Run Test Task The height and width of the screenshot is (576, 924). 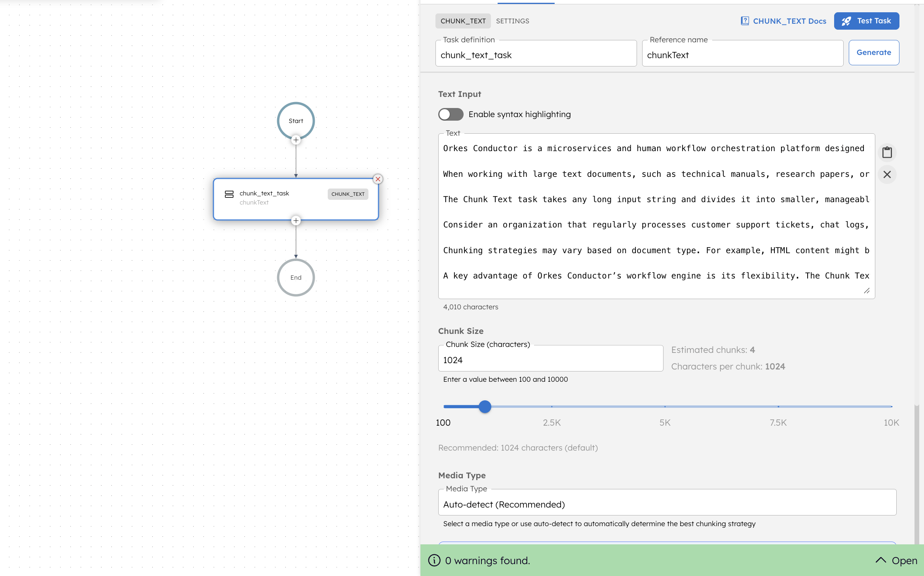coord(866,21)
